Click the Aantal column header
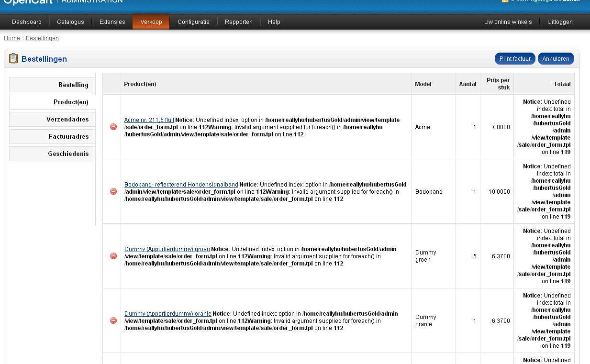Image resolution: width=590 pixels, height=364 pixels. [x=468, y=84]
